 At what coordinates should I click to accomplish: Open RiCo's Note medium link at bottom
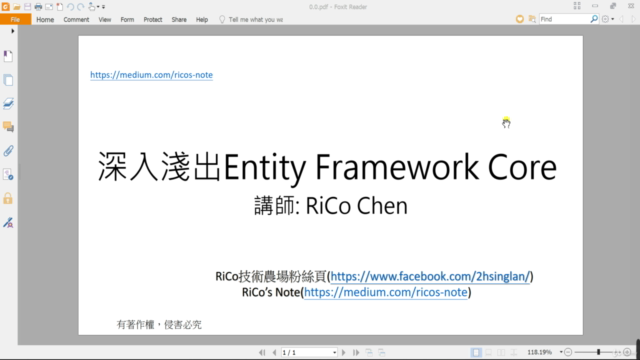coord(386,292)
